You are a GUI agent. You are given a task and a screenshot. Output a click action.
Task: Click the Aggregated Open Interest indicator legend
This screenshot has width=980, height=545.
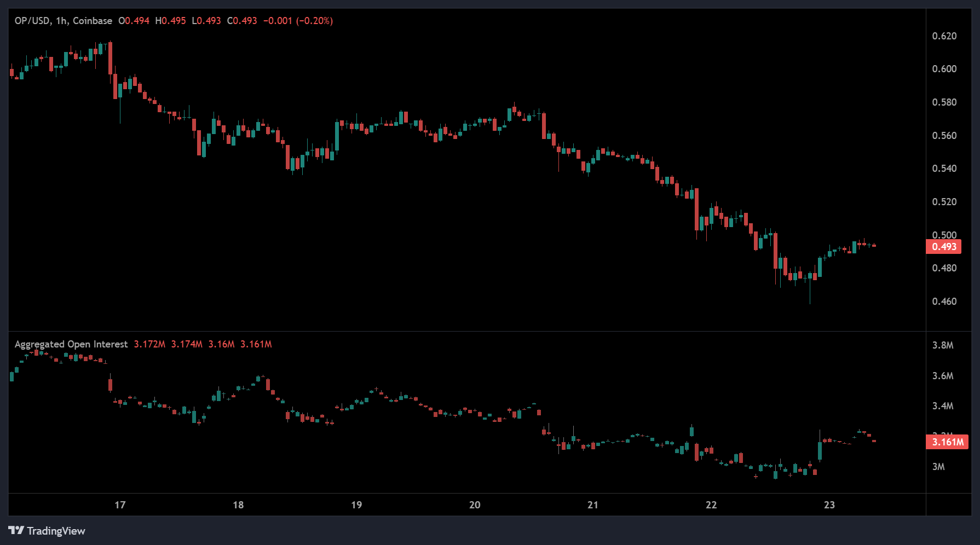coord(71,344)
